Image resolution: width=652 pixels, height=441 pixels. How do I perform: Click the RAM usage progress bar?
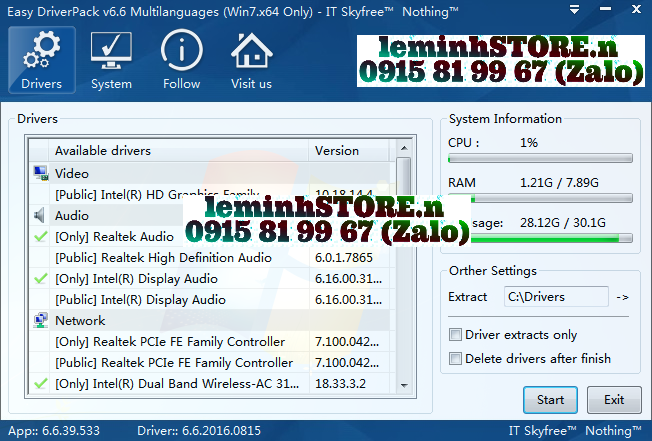[x=540, y=198]
